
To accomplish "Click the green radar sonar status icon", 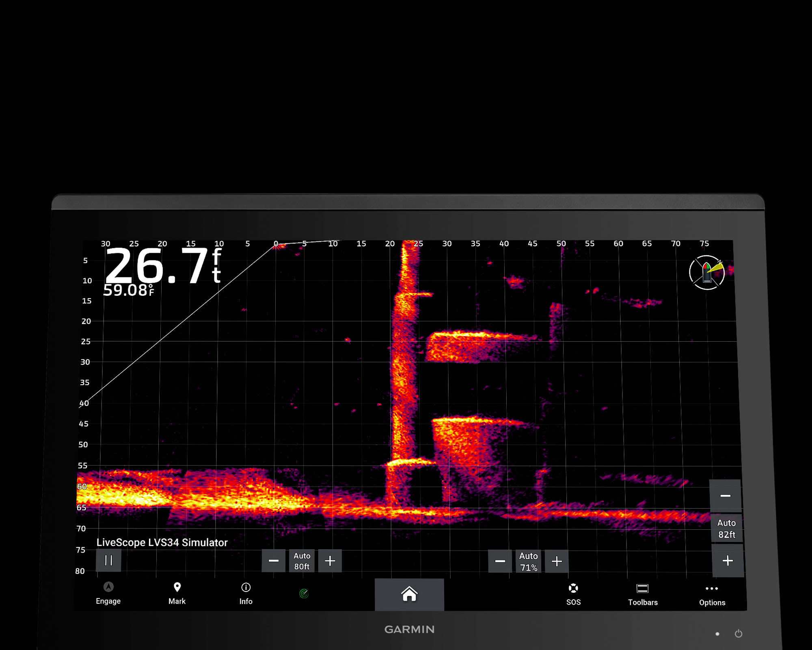I will click(304, 594).
